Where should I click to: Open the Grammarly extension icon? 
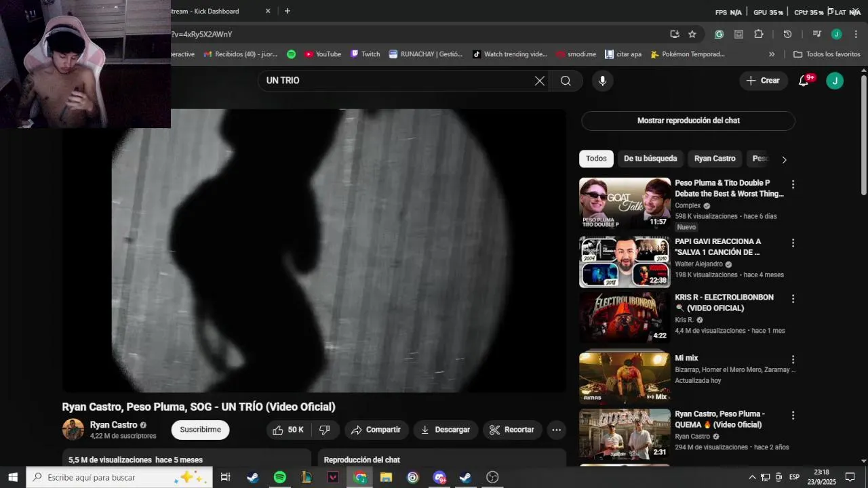(719, 34)
